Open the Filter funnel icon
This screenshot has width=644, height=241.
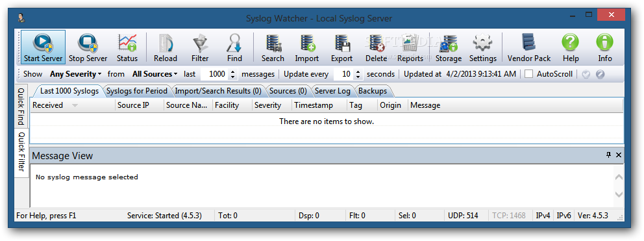tap(200, 43)
